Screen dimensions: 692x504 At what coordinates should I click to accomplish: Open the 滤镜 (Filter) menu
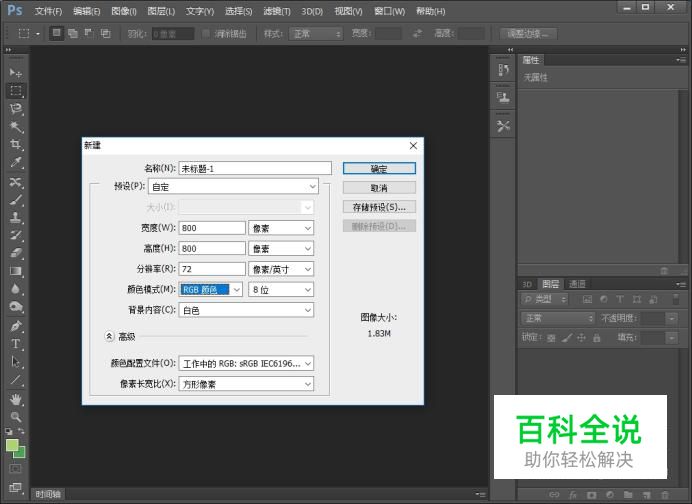pos(277,11)
